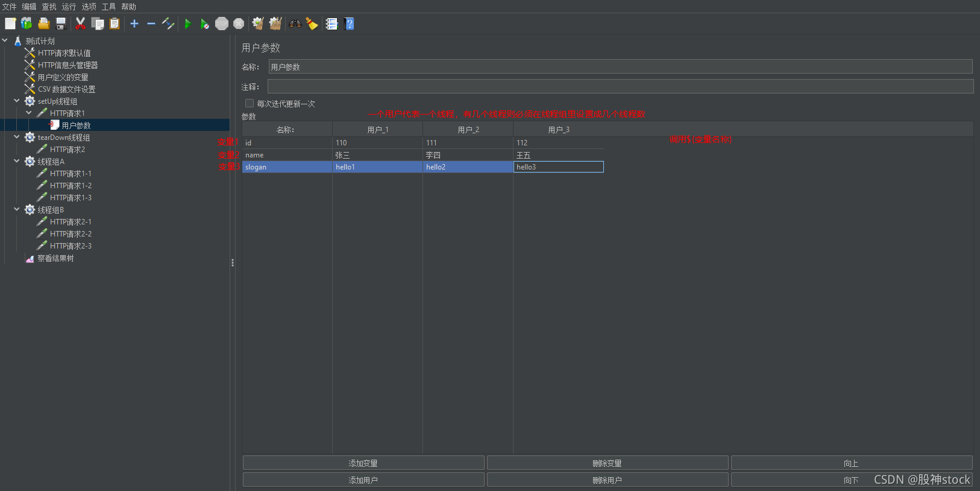Image resolution: width=980 pixels, height=491 pixels.
Task: Open the 编辑 menu
Action: tap(29, 7)
